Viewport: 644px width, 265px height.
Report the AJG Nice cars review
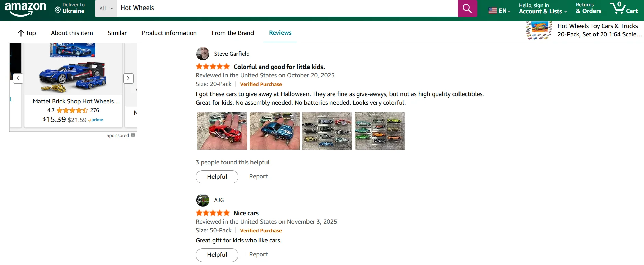click(258, 254)
